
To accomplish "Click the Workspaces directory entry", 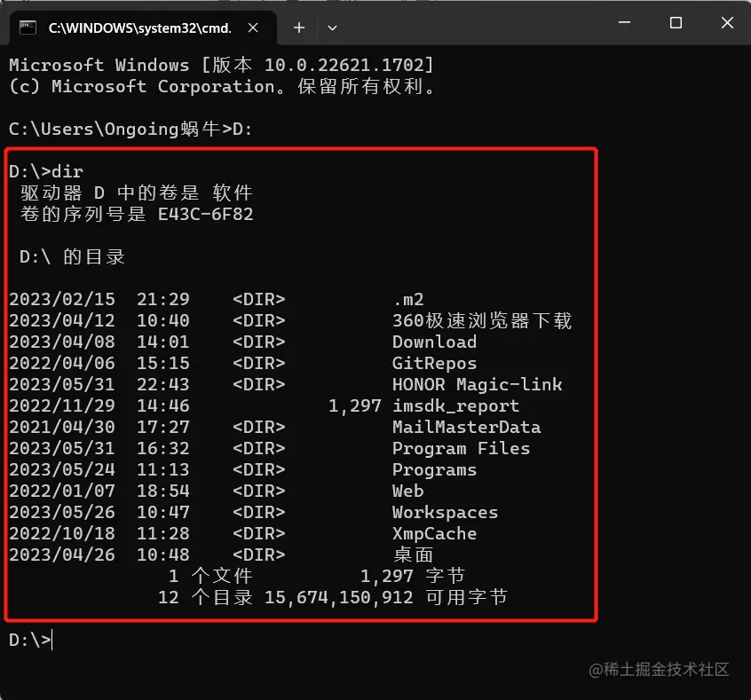I will (444, 512).
